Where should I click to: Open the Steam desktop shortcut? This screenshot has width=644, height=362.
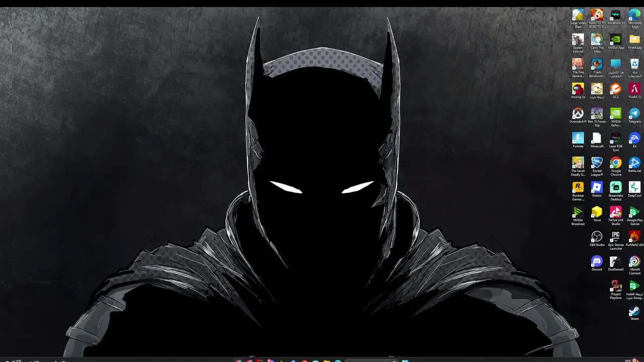(634, 311)
